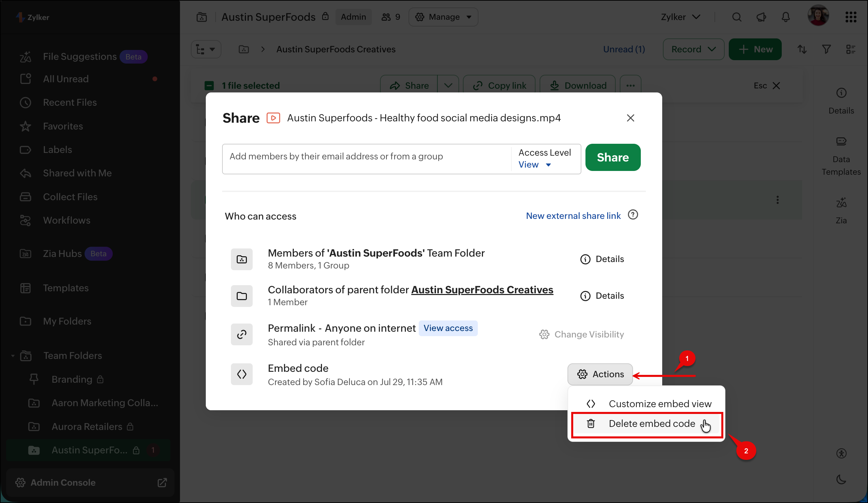This screenshot has width=868, height=503.
Task: Open the apps grid launcher
Action: click(851, 17)
